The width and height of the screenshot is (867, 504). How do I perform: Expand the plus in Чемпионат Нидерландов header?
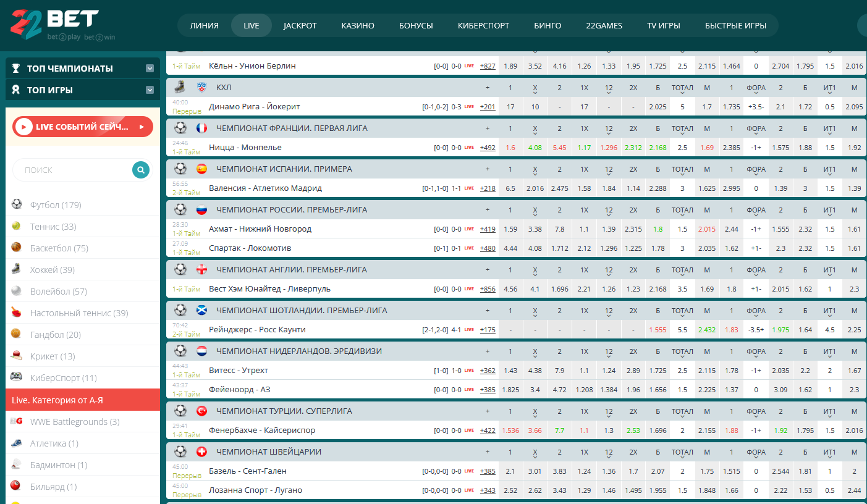point(488,351)
